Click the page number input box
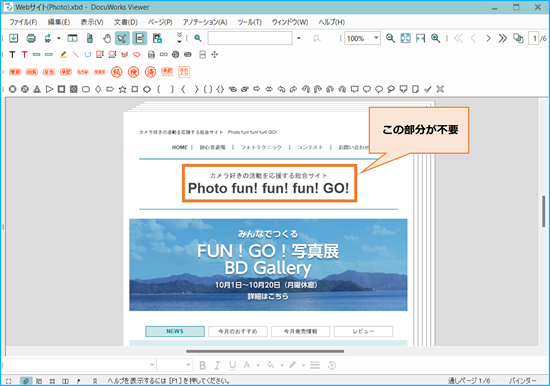 click(x=534, y=38)
